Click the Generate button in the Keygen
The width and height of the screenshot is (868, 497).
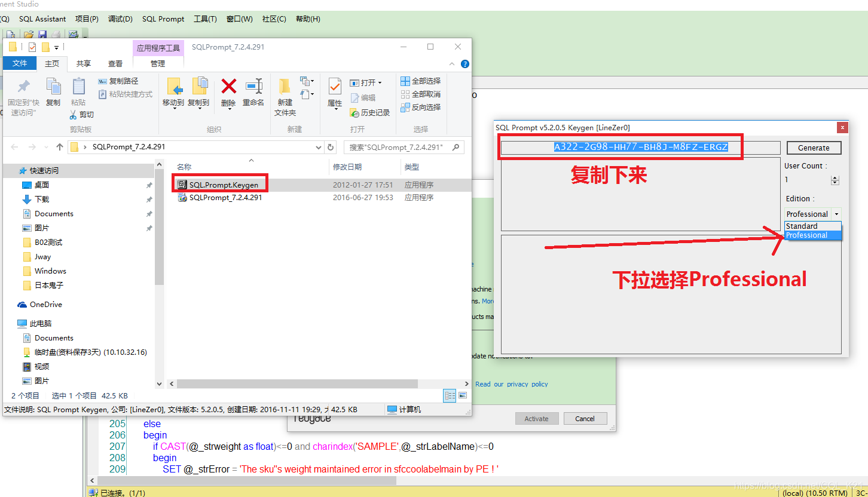coord(814,148)
